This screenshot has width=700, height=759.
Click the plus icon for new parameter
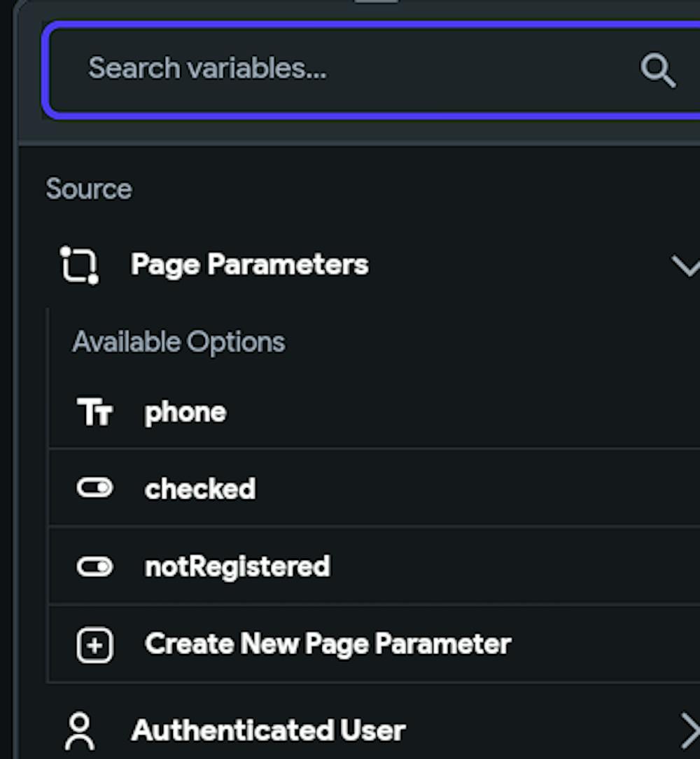tap(94, 645)
